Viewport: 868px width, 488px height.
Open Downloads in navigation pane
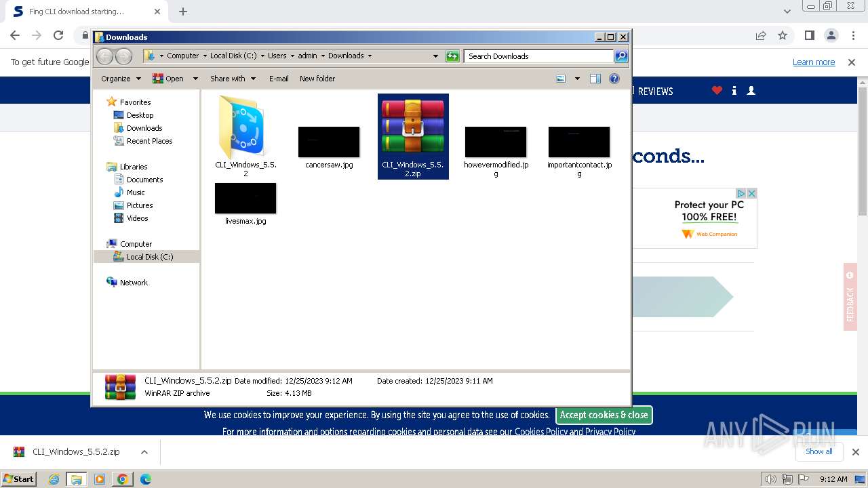click(144, 128)
